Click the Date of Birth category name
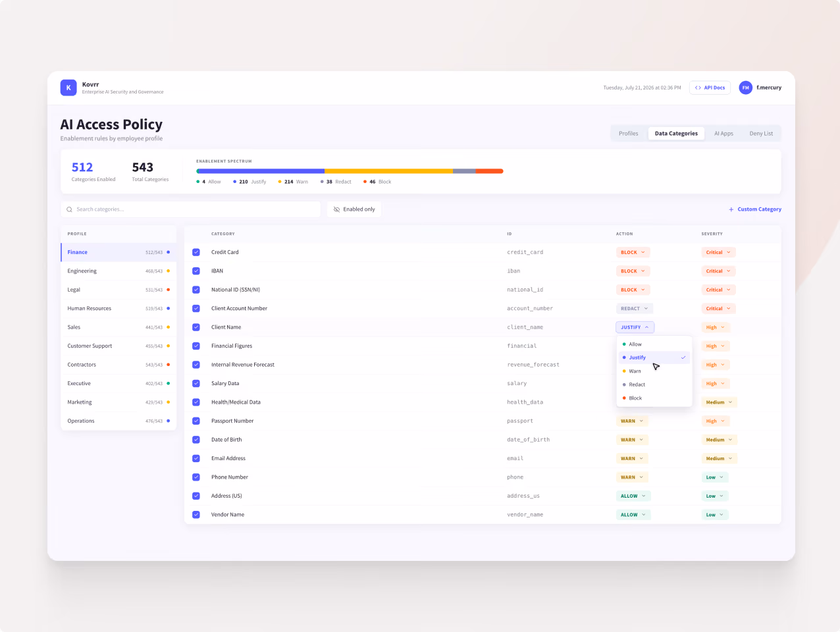This screenshot has width=840, height=632. click(226, 440)
